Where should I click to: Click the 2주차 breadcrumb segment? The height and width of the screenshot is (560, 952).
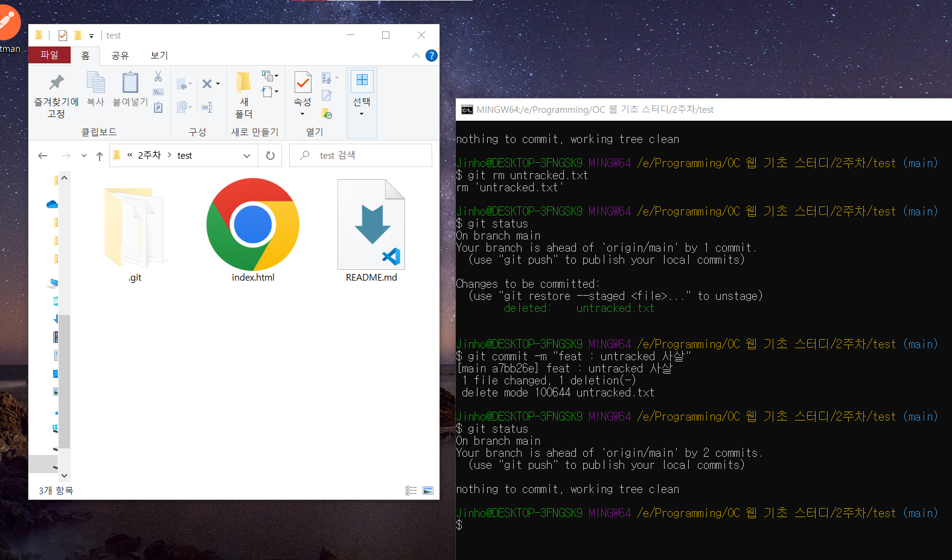click(x=149, y=155)
